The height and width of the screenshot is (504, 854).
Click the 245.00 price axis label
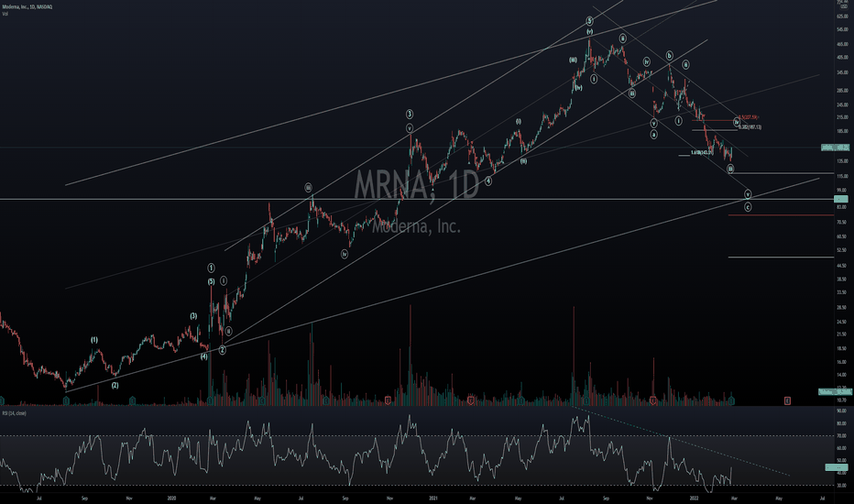(x=842, y=105)
